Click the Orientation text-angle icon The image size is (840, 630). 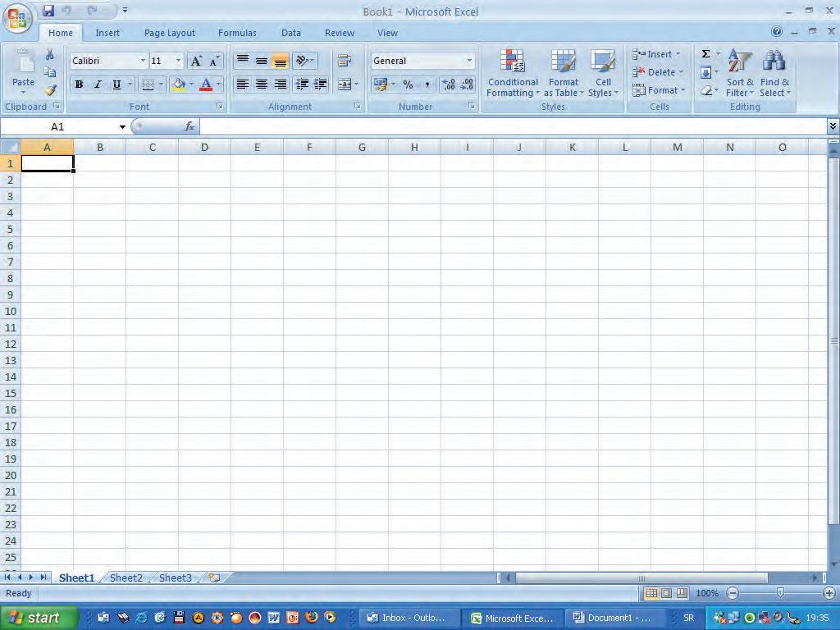pyautogui.click(x=302, y=61)
